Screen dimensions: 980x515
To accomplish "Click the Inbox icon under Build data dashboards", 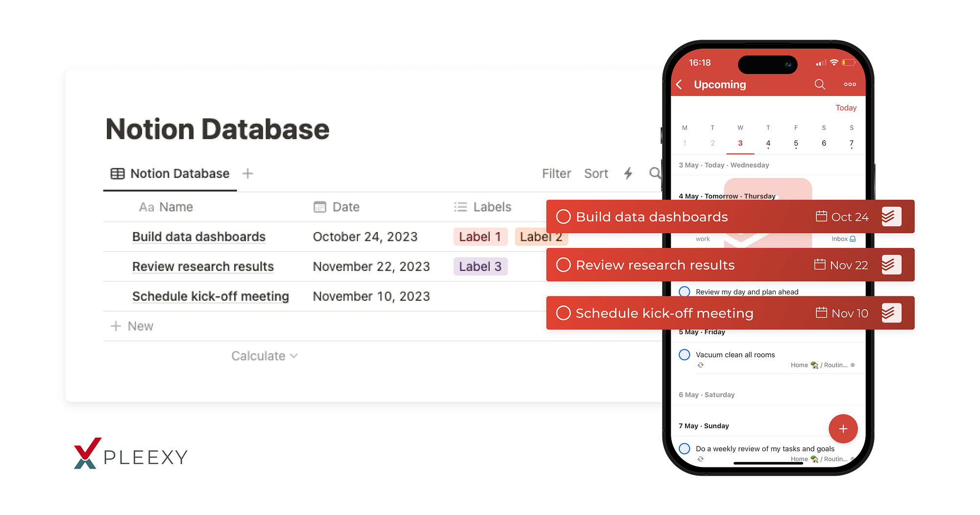I will (853, 239).
